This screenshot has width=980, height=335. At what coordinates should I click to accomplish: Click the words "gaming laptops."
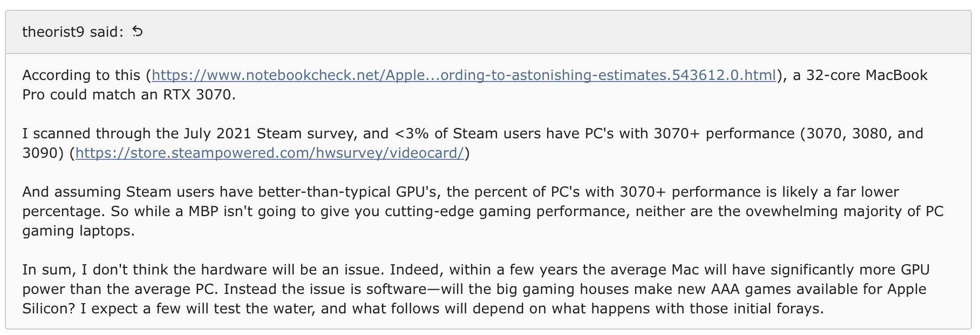pos(78,231)
